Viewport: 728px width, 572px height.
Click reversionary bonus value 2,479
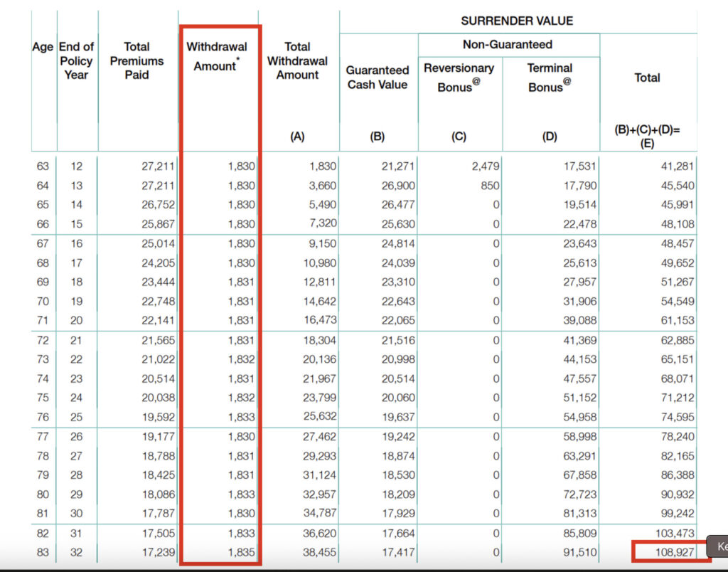pos(486,166)
